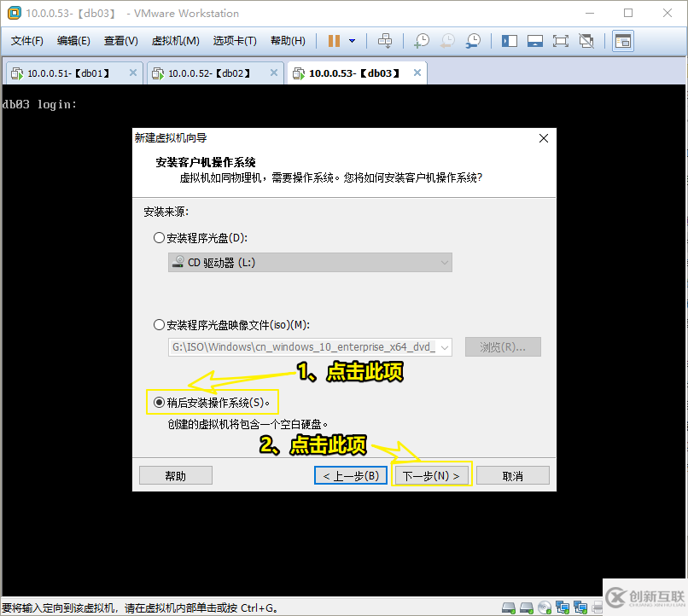Open the power options dropdown arrow beside pause
Screen dimensions: 688x616
pyautogui.click(x=352, y=41)
